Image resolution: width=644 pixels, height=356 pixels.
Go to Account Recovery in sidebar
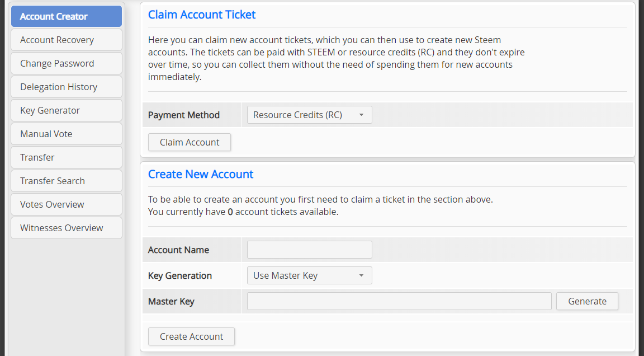click(x=66, y=40)
